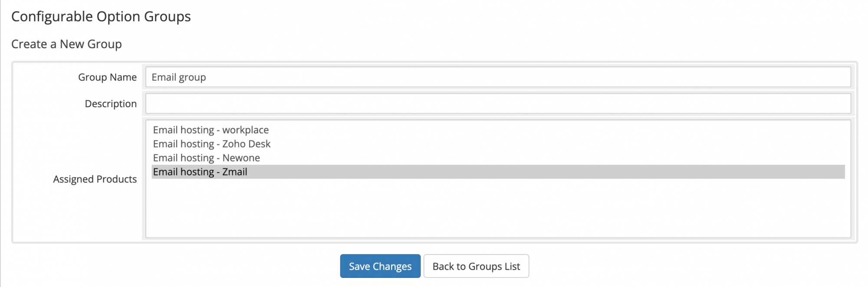Viewport: 868px width, 287px height.
Task: Click empty area of Assigned Products listbox
Action: coord(497,208)
